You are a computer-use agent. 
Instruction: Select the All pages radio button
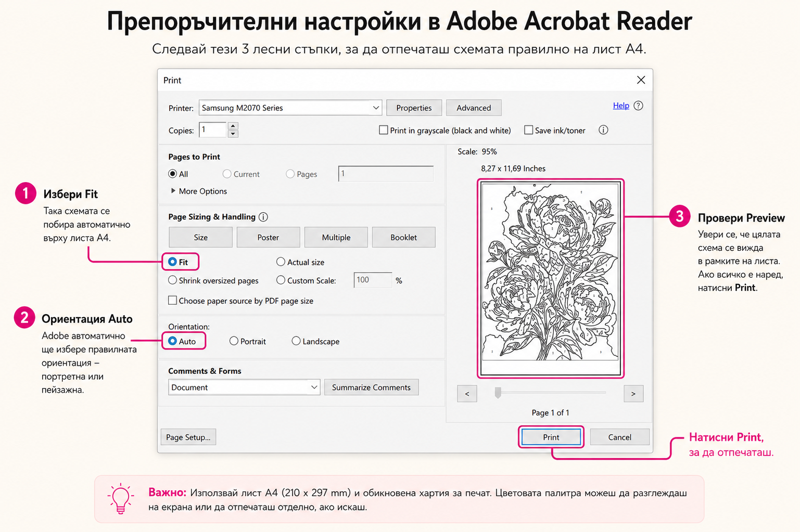click(173, 174)
